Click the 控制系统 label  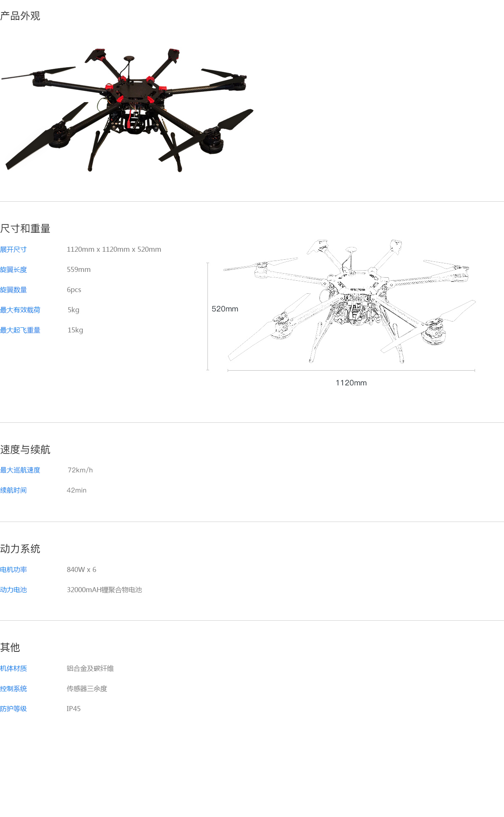pos(13,689)
